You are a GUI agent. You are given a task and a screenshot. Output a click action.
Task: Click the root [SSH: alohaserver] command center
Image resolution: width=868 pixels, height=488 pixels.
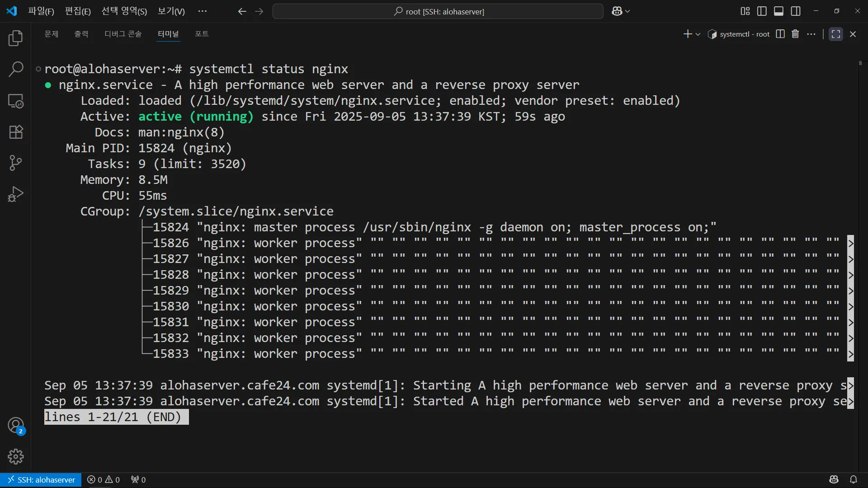[x=438, y=11]
